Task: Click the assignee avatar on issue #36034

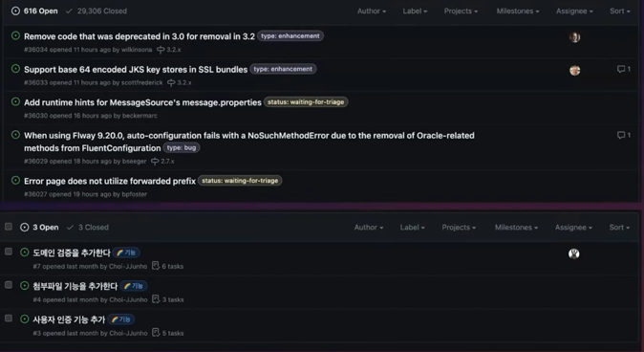Action: point(574,37)
